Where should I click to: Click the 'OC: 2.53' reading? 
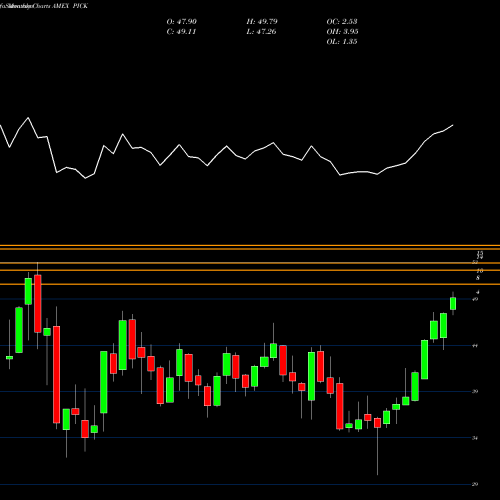click(x=342, y=22)
